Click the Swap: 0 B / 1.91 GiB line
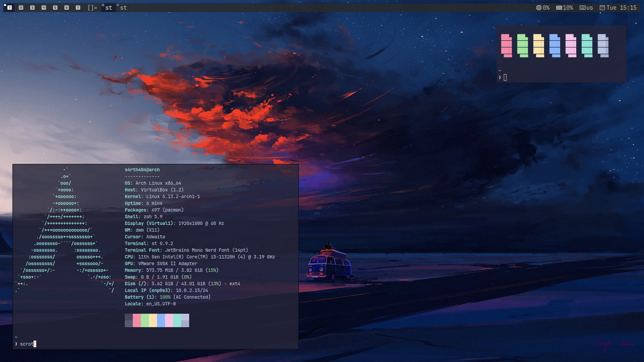This screenshot has width=644, height=362. 158,277
